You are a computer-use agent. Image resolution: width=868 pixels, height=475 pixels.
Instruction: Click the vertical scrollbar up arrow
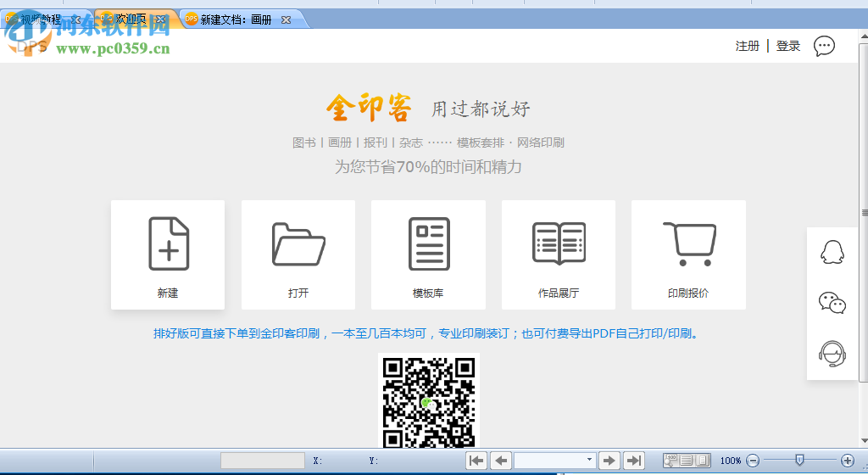click(864, 36)
